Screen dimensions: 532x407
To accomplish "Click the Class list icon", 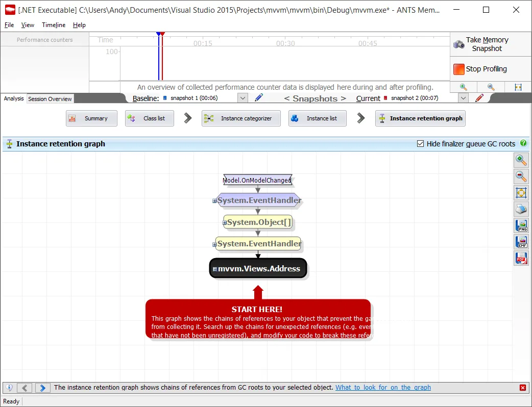I will coord(131,118).
